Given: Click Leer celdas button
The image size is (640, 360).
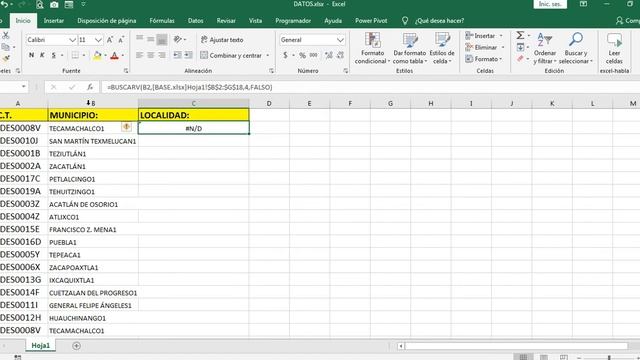Looking at the screenshot, I should (614, 48).
